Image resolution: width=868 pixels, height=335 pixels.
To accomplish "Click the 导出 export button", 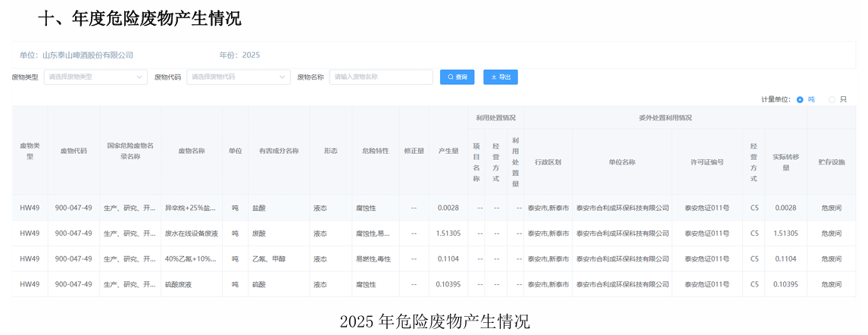I will (501, 77).
